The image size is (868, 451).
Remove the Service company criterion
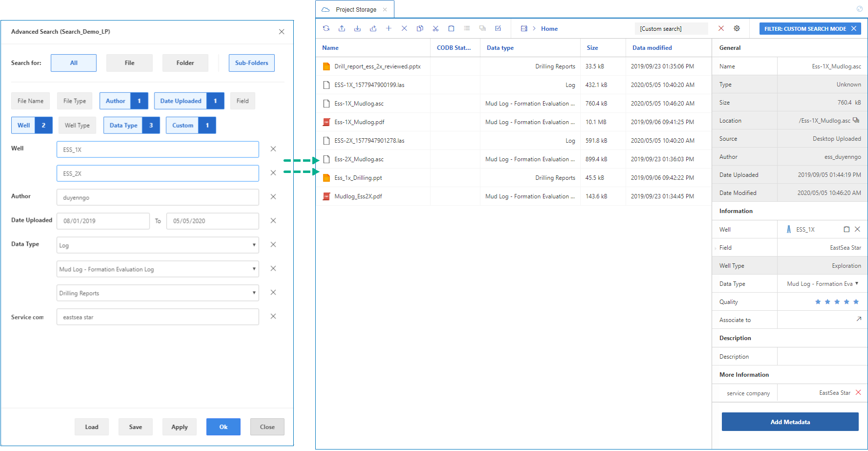(273, 317)
